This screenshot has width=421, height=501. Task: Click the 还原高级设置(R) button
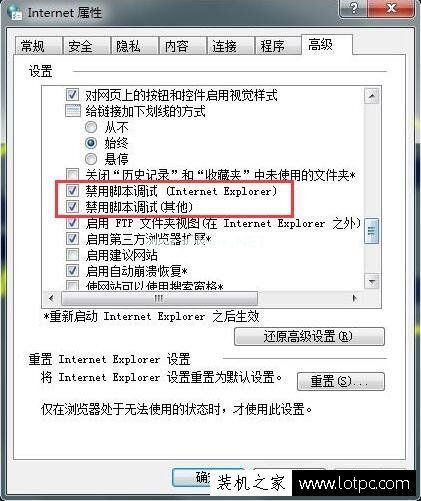[309, 336]
